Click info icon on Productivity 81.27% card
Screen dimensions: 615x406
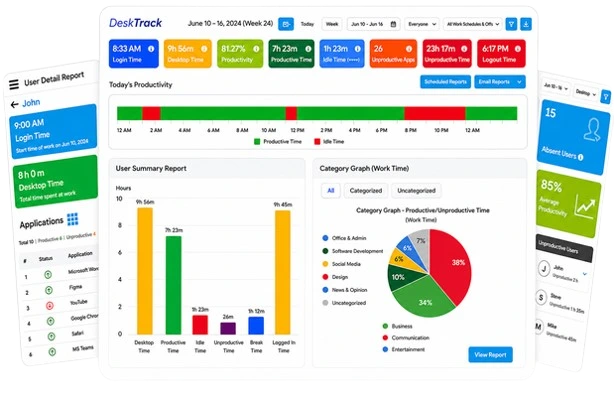[256, 49]
